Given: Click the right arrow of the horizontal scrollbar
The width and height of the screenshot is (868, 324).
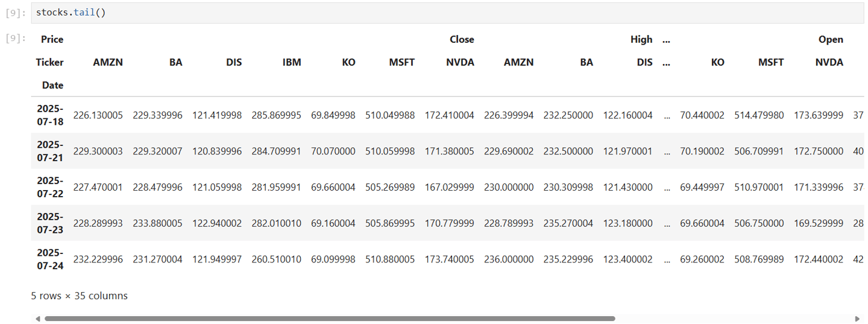Looking at the screenshot, I should tap(857, 319).
